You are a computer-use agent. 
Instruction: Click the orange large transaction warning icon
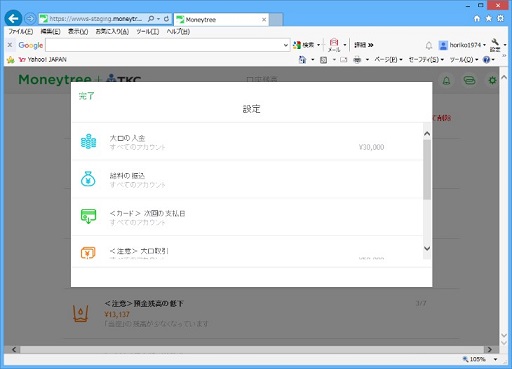(88, 253)
